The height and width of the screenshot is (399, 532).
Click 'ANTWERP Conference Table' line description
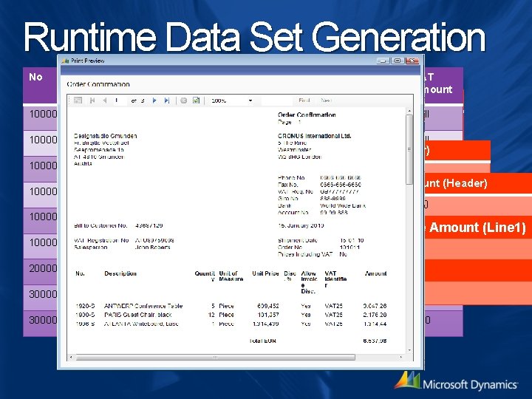[x=143, y=306]
